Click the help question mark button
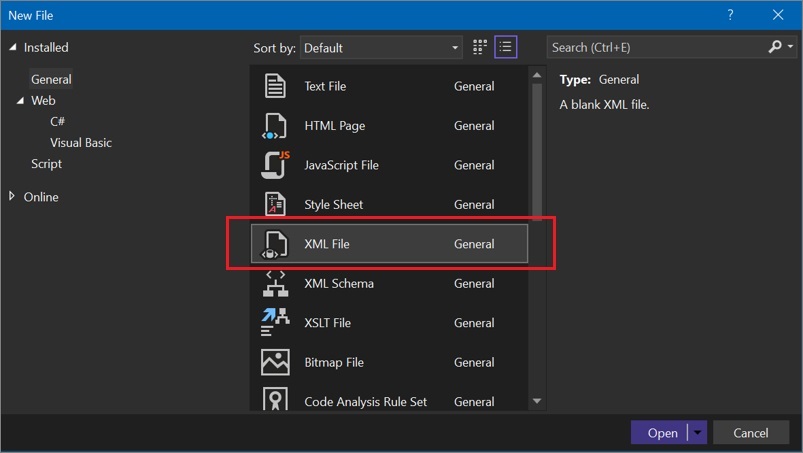803x453 pixels. (730, 15)
